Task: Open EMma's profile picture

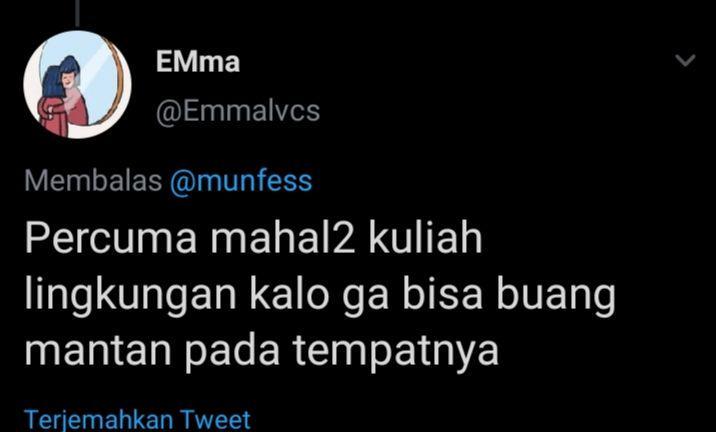Action: click(78, 84)
